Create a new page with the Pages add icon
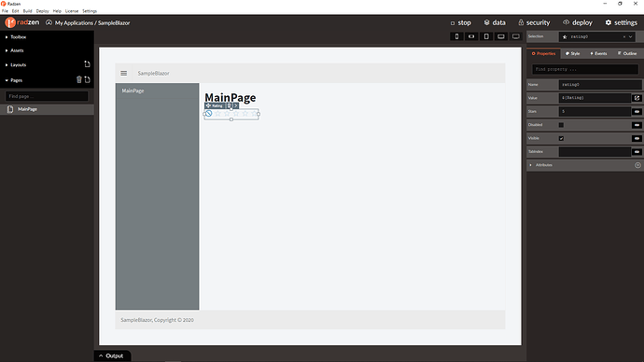Screen dimensions: 644x362 click(87, 79)
